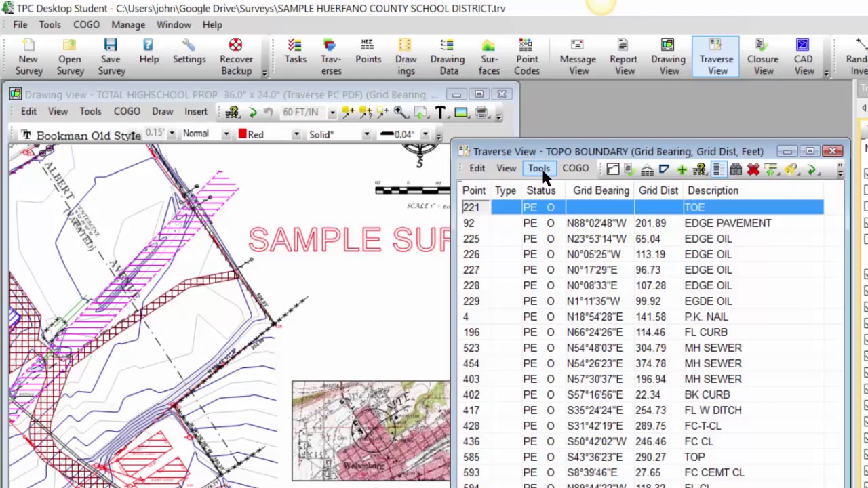Click the printer icon in Drawing View toolbar
The image size is (868, 488).
pyautogui.click(x=481, y=113)
